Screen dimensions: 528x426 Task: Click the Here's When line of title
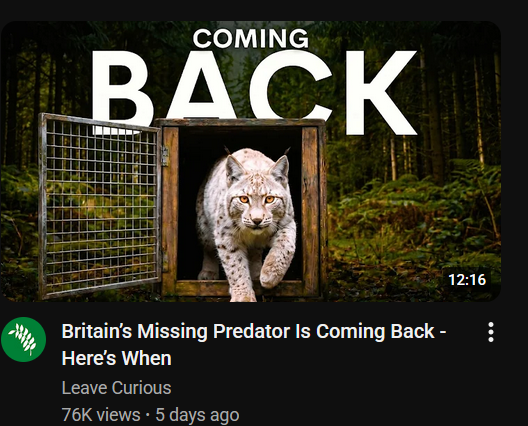117,358
